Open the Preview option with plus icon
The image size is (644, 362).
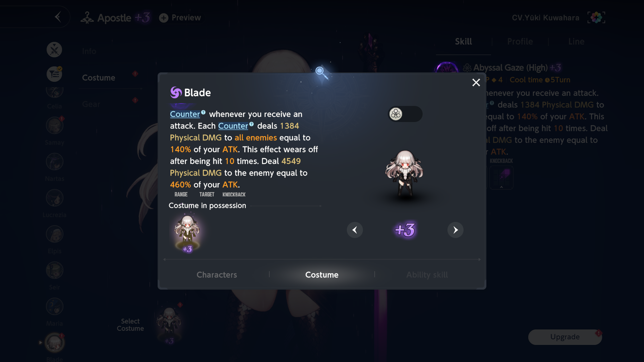[x=180, y=18]
